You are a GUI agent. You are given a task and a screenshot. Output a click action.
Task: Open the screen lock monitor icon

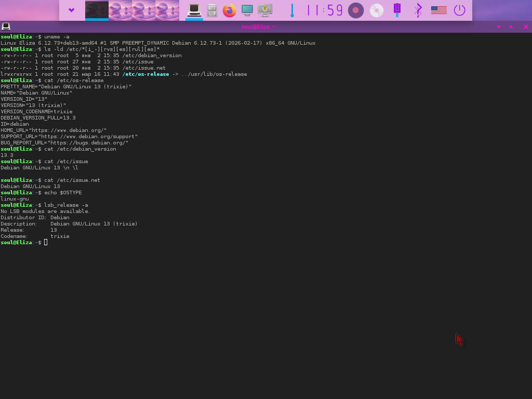click(x=265, y=10)
